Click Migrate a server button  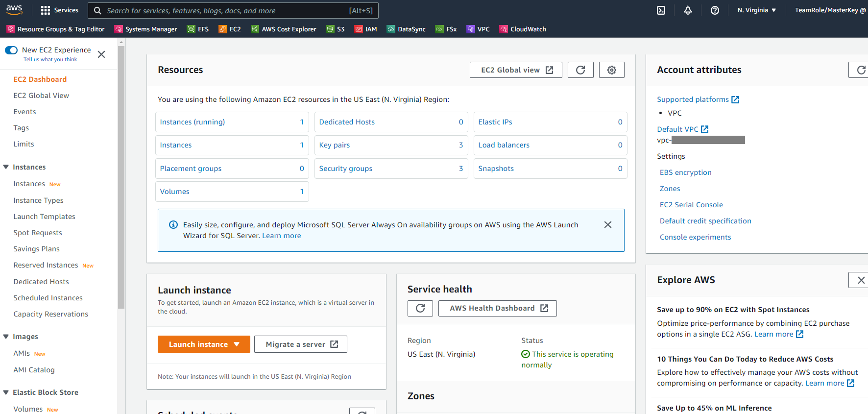tap(301, 344)
